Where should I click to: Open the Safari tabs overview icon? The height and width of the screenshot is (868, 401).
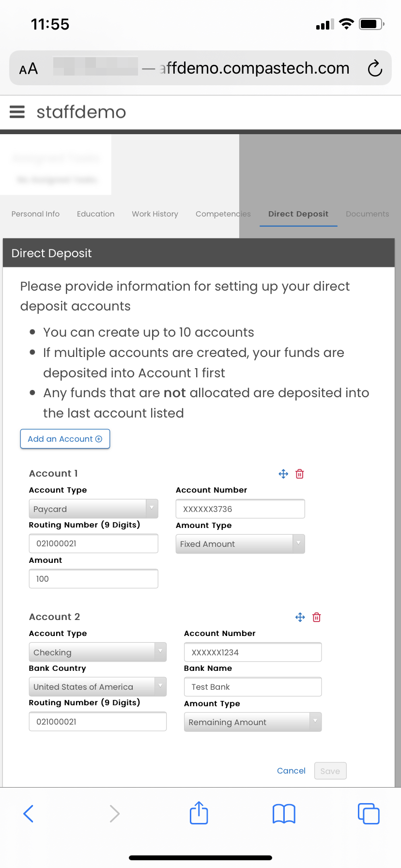pyautogui.click(x=369, y=813)
